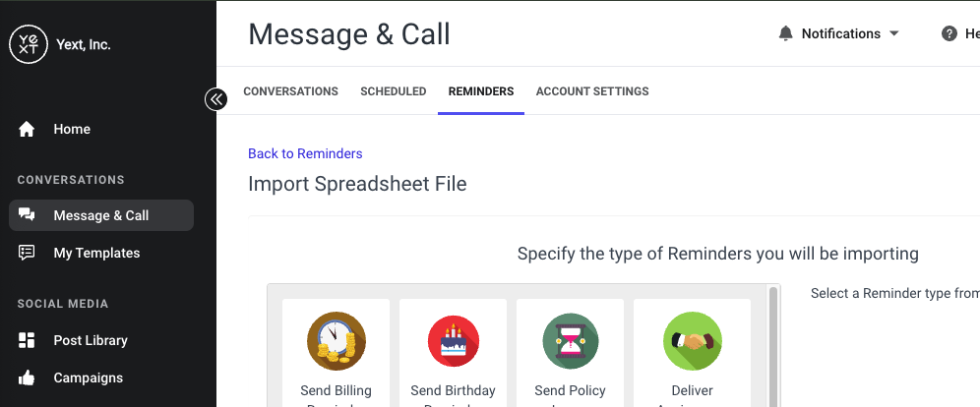This screenshot has width=980, height=407.
Task: Select the Message & Call chat bubbles icon
Action: click(x=27, y=215)
